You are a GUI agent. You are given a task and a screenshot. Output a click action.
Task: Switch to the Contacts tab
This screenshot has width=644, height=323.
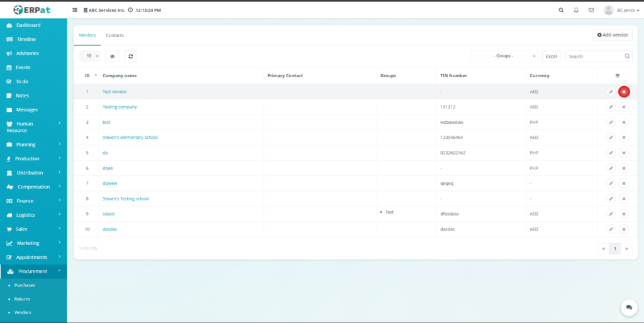pos(114,36)
